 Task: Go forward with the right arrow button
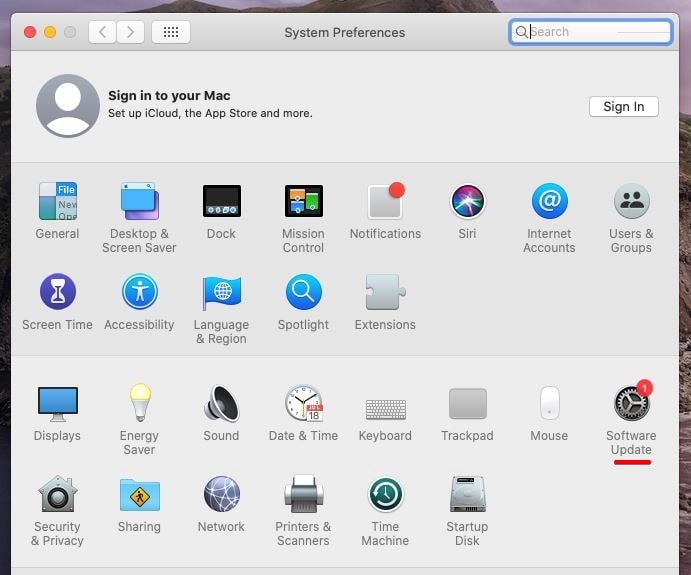click(130, 32)
